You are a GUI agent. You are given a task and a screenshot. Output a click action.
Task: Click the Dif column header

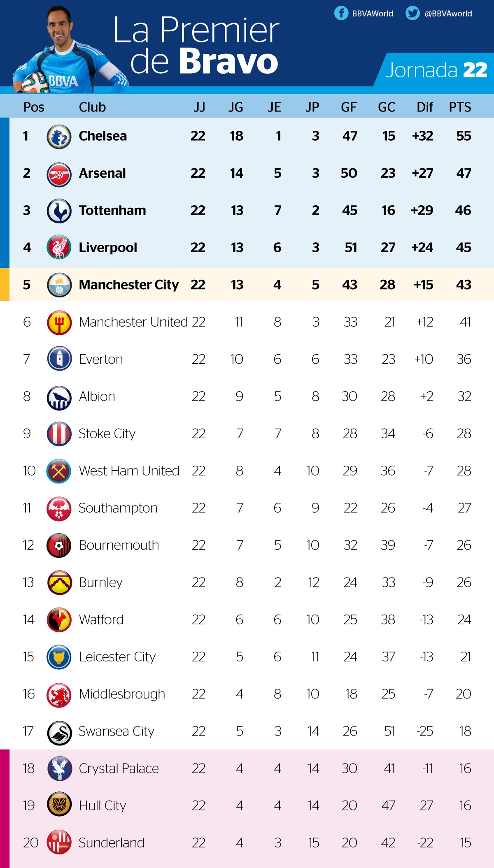point(425,107)
